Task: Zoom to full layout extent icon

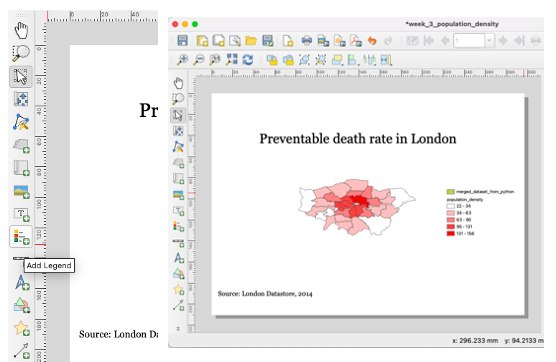Action: 231,60
